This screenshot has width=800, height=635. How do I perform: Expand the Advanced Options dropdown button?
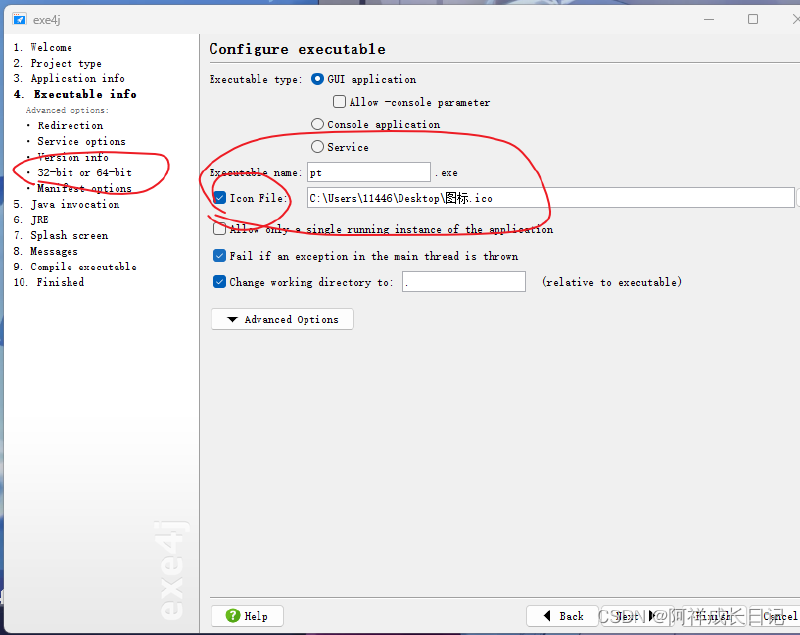point(282,319)
